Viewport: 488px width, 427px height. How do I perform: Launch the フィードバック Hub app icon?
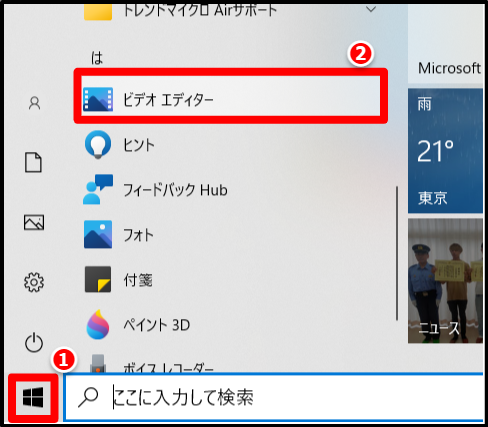pos(98,189)
